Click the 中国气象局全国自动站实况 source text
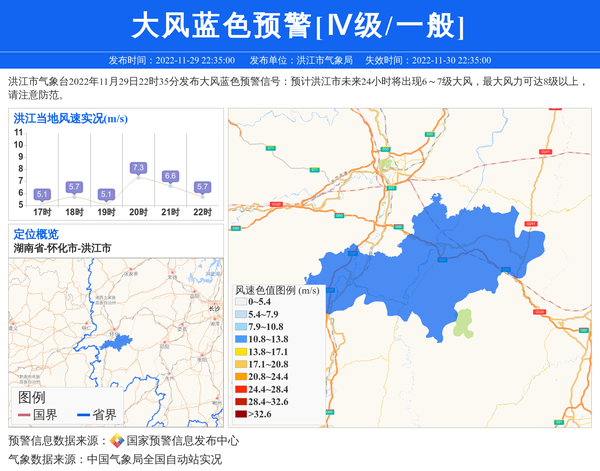Screen dimensions: 600x471 click(154, 460)
